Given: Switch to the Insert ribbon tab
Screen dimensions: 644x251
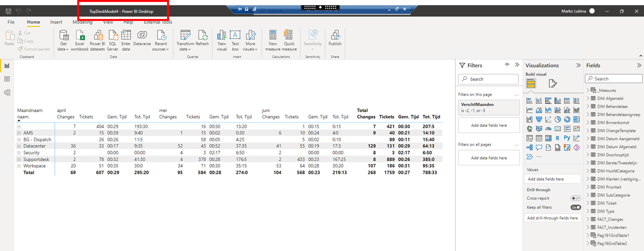Looking at the screenshot, I should (x=56, y=22).
